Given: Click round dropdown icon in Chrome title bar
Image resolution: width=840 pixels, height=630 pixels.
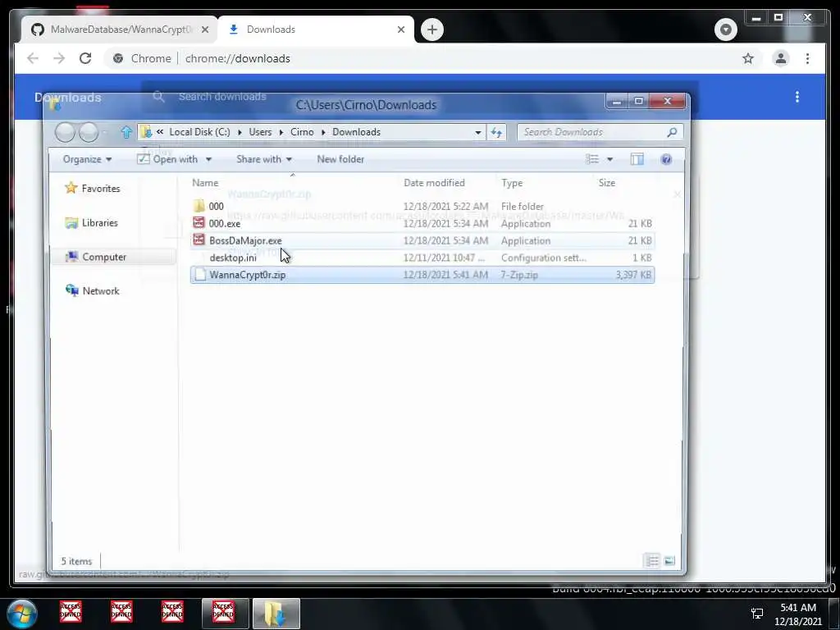Looking at the screenshot, I should pyautogui.click(x=726, y=30).
